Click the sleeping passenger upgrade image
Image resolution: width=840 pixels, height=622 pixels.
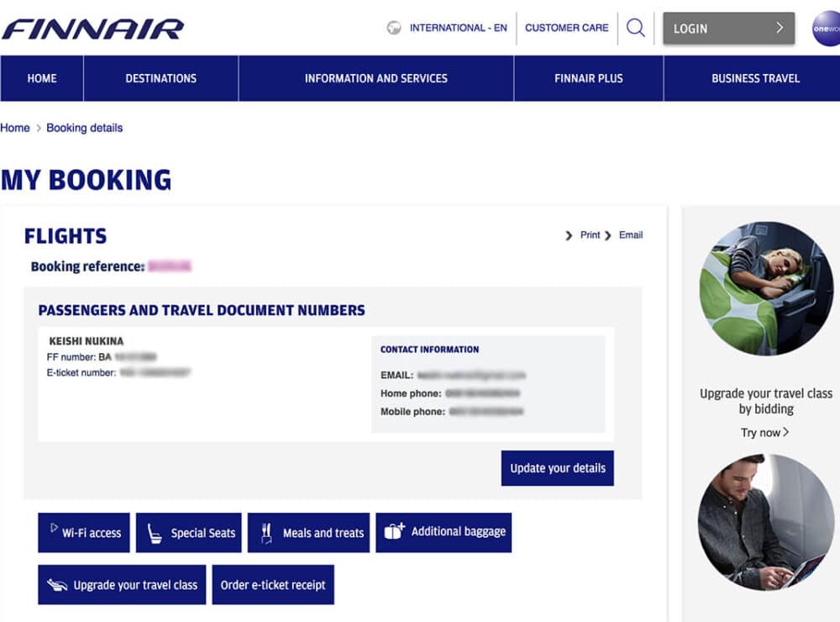(x=766, y=288)
